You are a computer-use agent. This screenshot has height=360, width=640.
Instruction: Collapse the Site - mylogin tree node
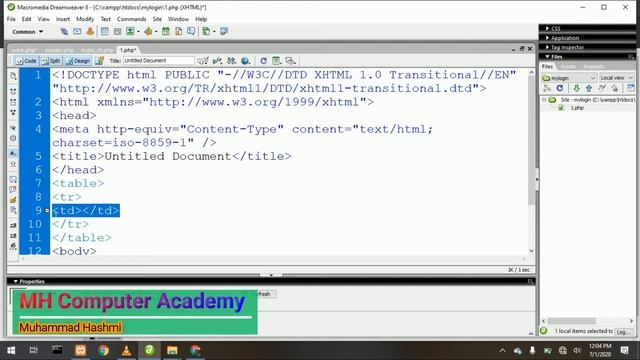(x=544, y=100)
